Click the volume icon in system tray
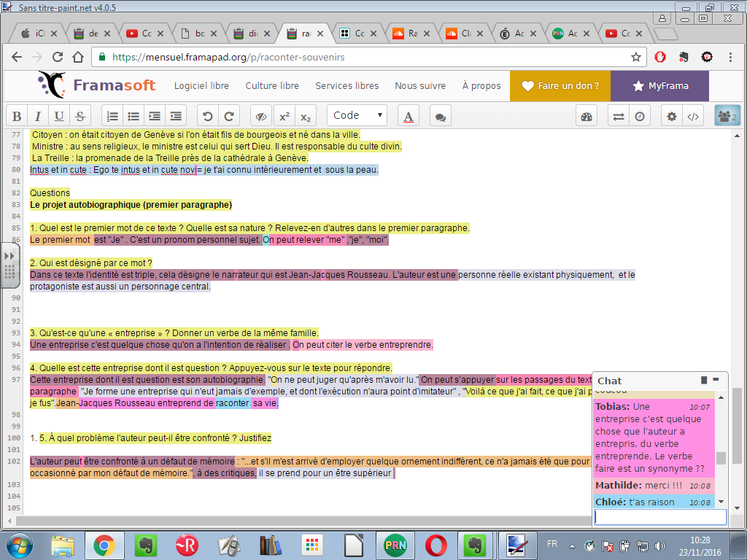The image size is (747, 560). pyautogui.click(x=659, y=546)
